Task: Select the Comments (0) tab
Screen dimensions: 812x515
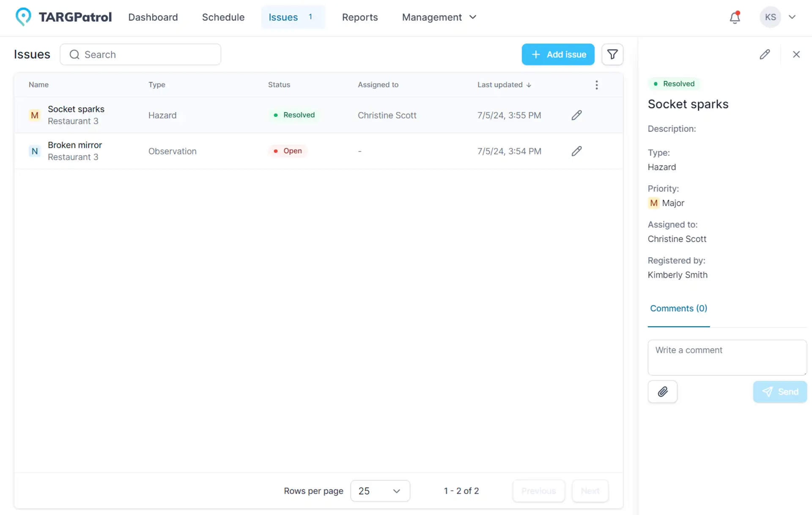Action: click(x=678, y=308)
